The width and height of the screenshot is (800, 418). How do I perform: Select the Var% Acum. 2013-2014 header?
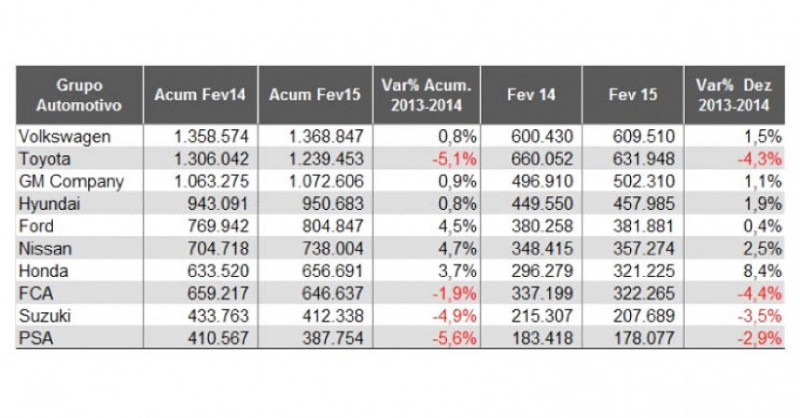tap(427, 95)
